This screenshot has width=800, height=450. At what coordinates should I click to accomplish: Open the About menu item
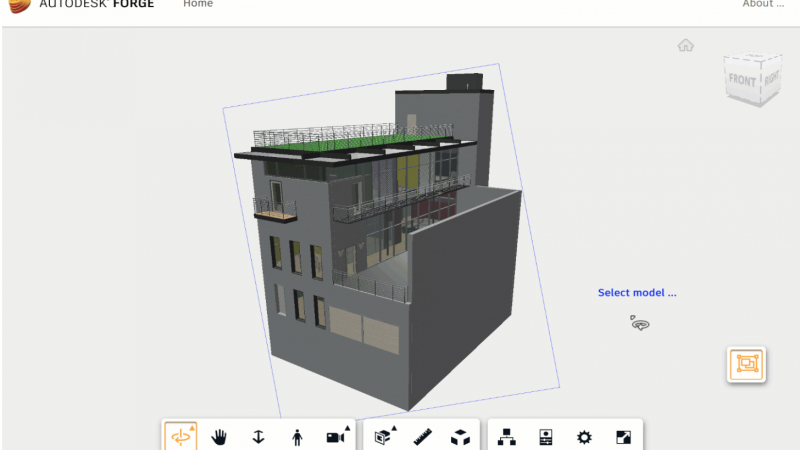tap(763, 4)
